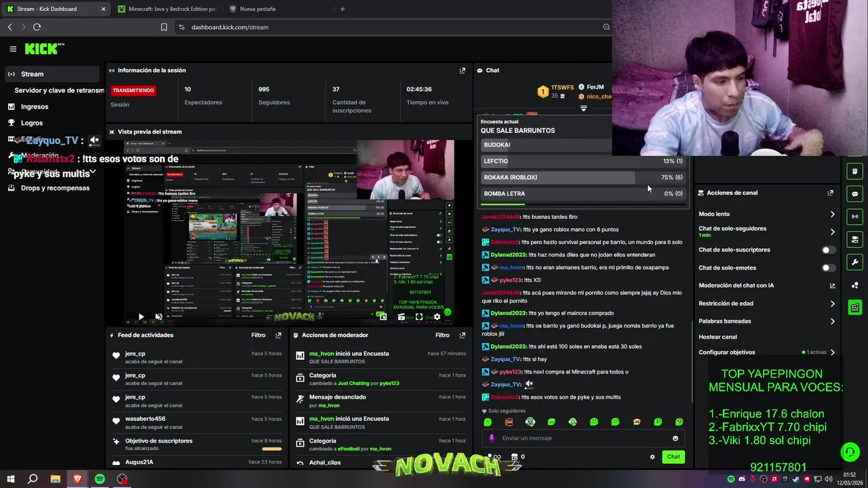868x488 pixels.
Task: Open Brave browser from the taskbar
Action: 77,479
